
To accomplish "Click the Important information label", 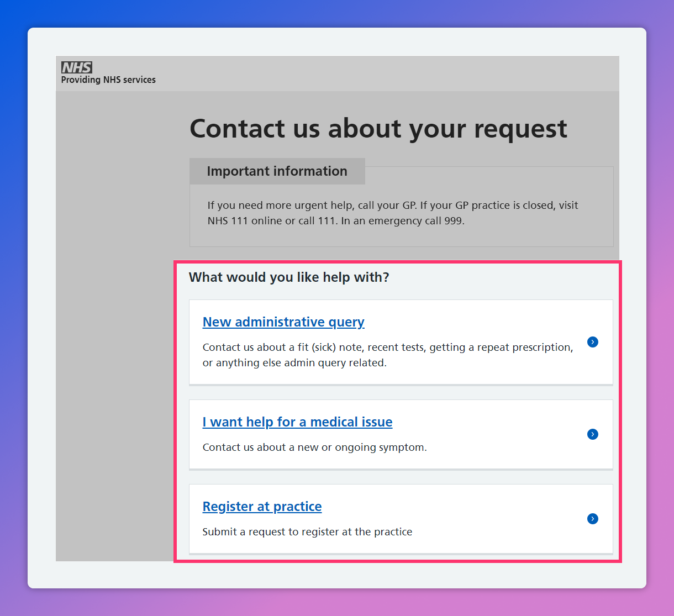I will pyautogui.click(x=277, y=171).
